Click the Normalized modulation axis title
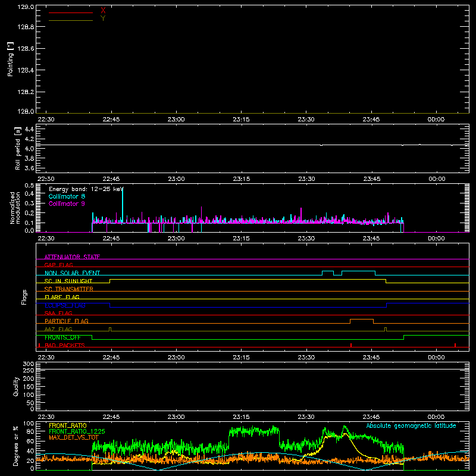Image resolution: width=476 pixels, height=476 pixels. click(14, 208)
